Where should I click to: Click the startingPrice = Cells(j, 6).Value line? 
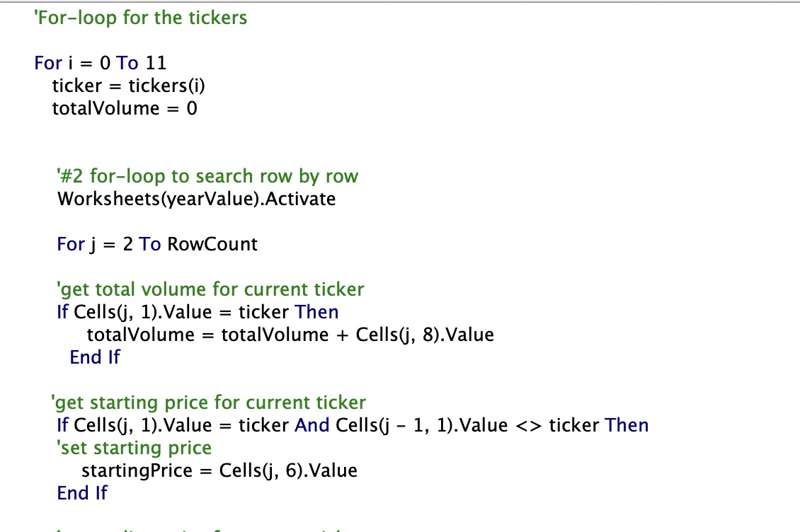pyautogui.click(x=219, y=470)
